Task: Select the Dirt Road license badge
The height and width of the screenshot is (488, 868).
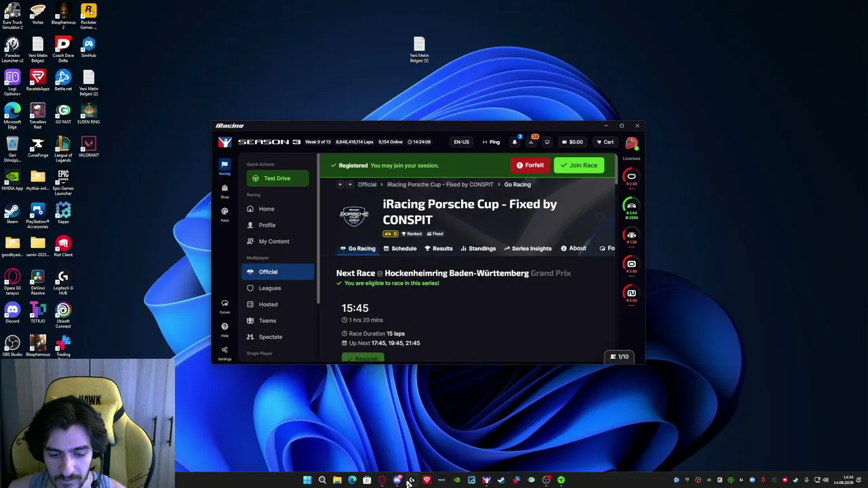Action: 631,294
